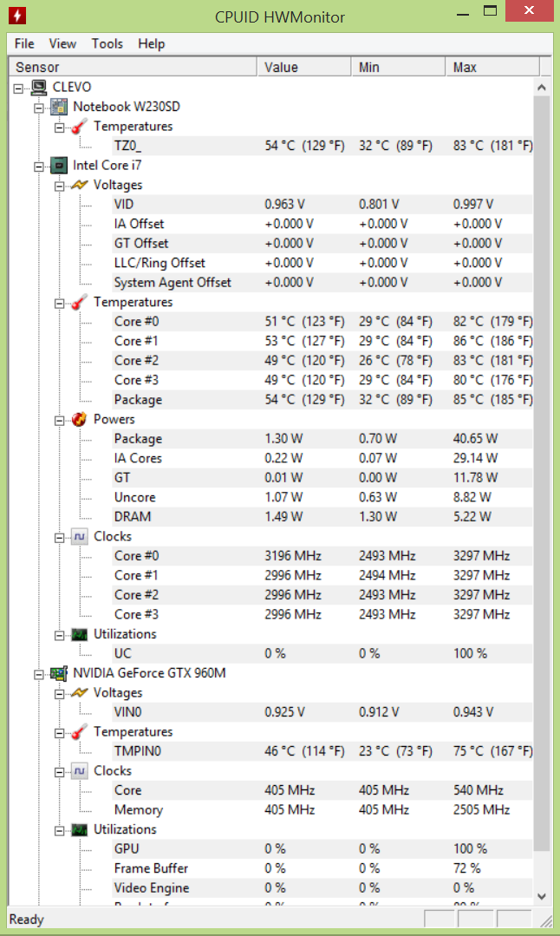Click the Intel Core i7 Voltages lightning icon
Image resolution: width=560 pixels, height=936 pixels.
79,185
